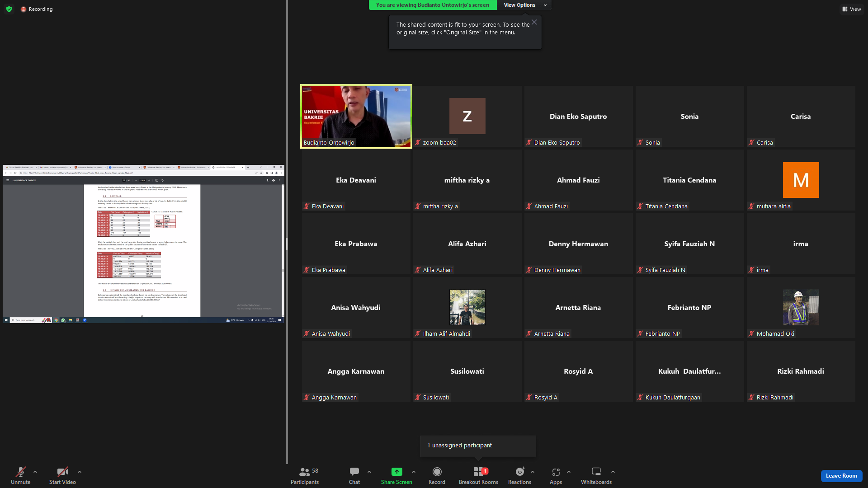This screenshot has height=488, width=868.
Task: Open the Chat panel
Action: [354, 475]
